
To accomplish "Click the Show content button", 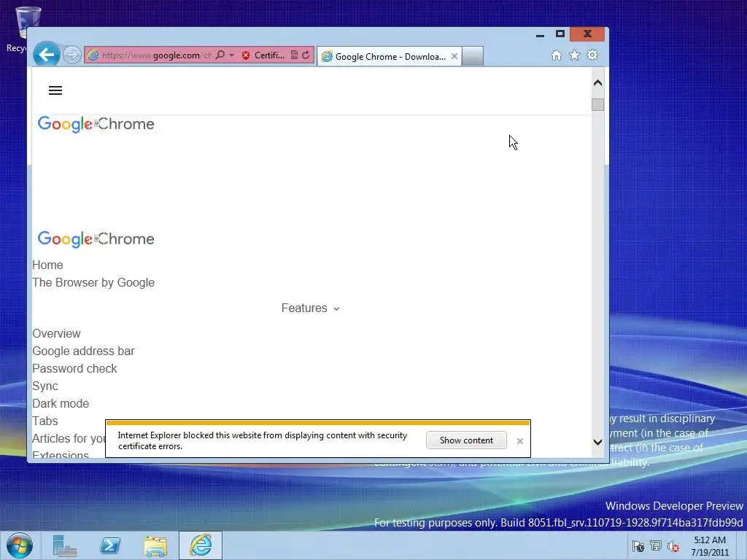I will click(x=466, y=440).
